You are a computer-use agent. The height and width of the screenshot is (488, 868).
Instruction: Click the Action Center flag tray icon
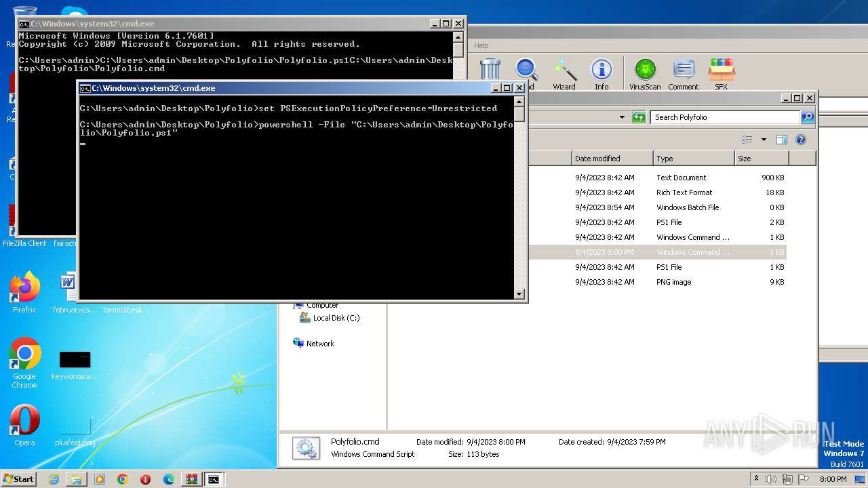804,479
